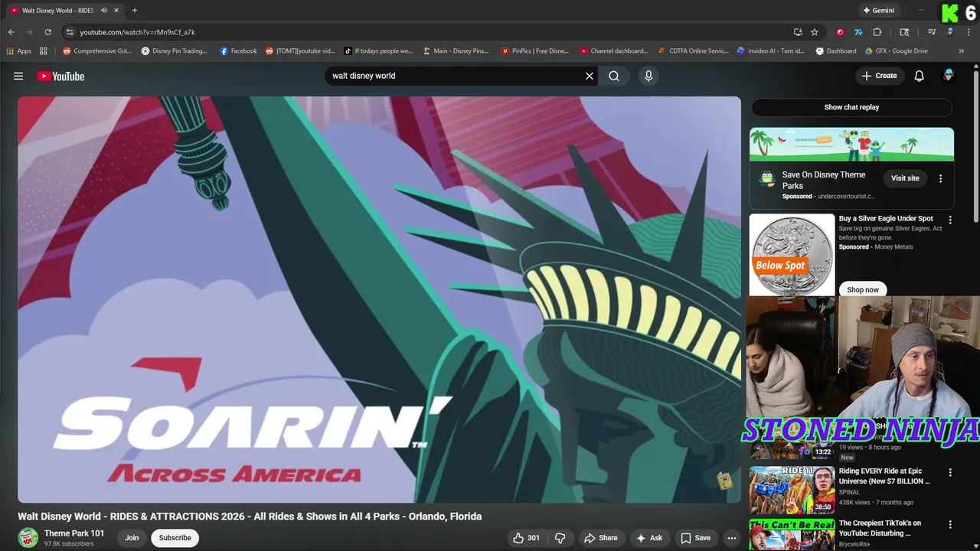
Task: Open options for Creepiest TikTok's video
Action: [x=950, y=525]
